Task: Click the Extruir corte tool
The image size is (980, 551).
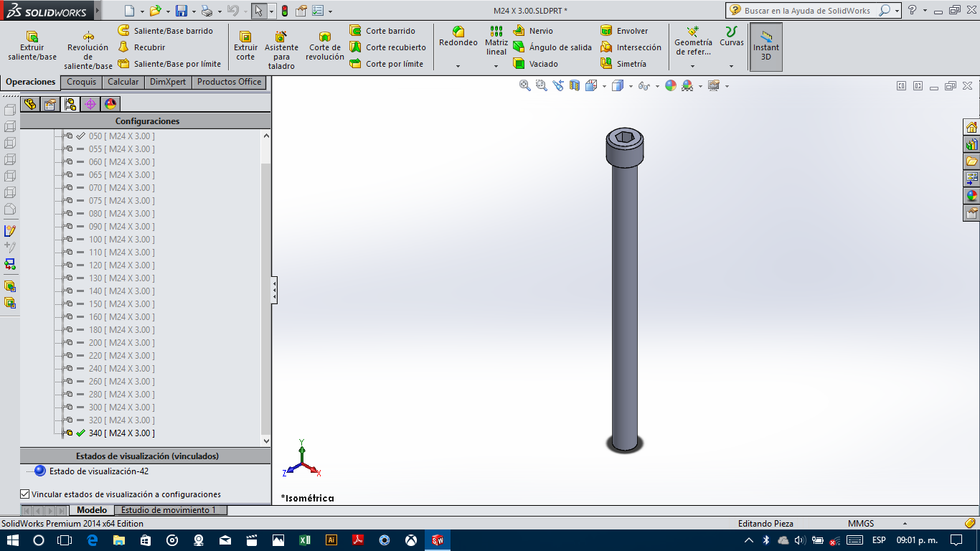Action: click(x=245, y=45)
